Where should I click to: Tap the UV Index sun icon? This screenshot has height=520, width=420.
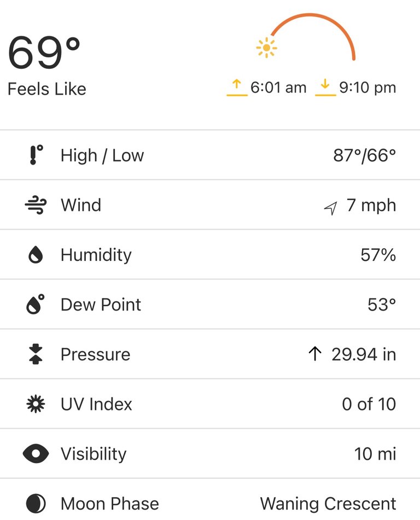click(36, 404)
